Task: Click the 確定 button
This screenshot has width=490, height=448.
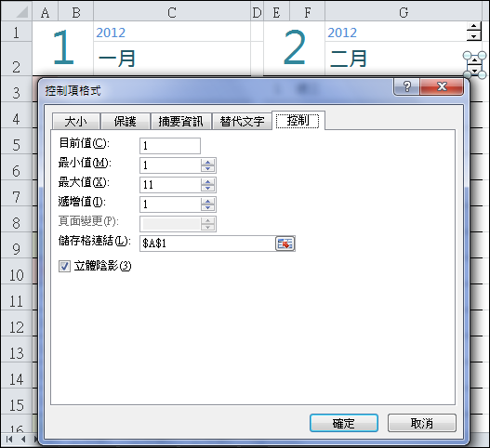Action: [344, 423]
